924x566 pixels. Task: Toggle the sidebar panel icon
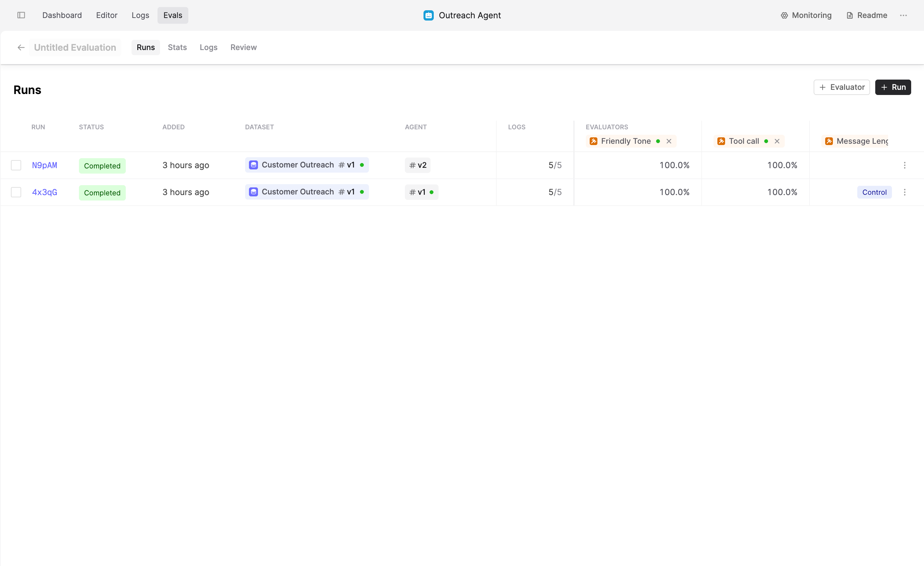tap(21, 15)
